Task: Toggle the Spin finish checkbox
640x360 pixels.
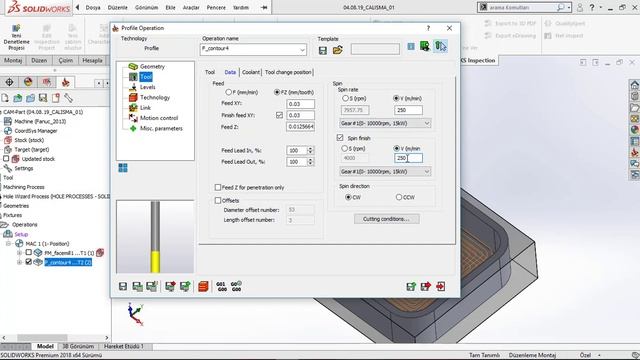Action: pos(340,138)
